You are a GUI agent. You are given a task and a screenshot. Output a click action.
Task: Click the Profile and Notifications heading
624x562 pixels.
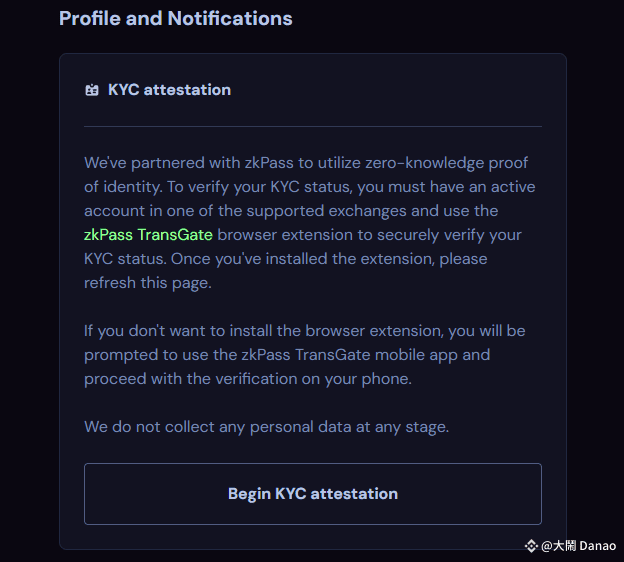pyautogui.click(x=176, y=19)
